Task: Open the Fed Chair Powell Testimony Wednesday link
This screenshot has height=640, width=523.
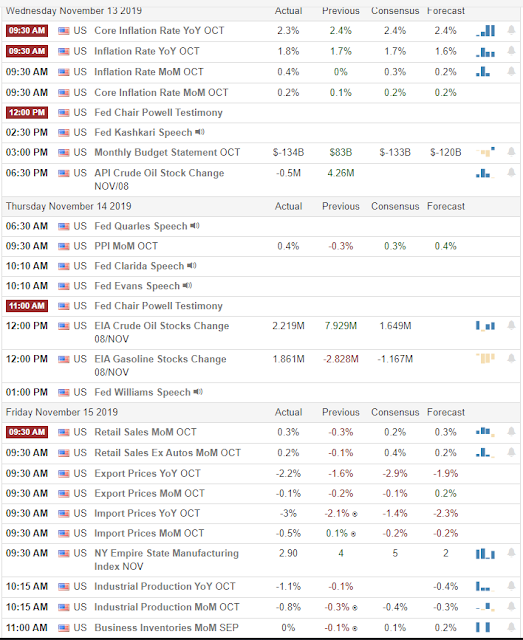Action: 158,113
